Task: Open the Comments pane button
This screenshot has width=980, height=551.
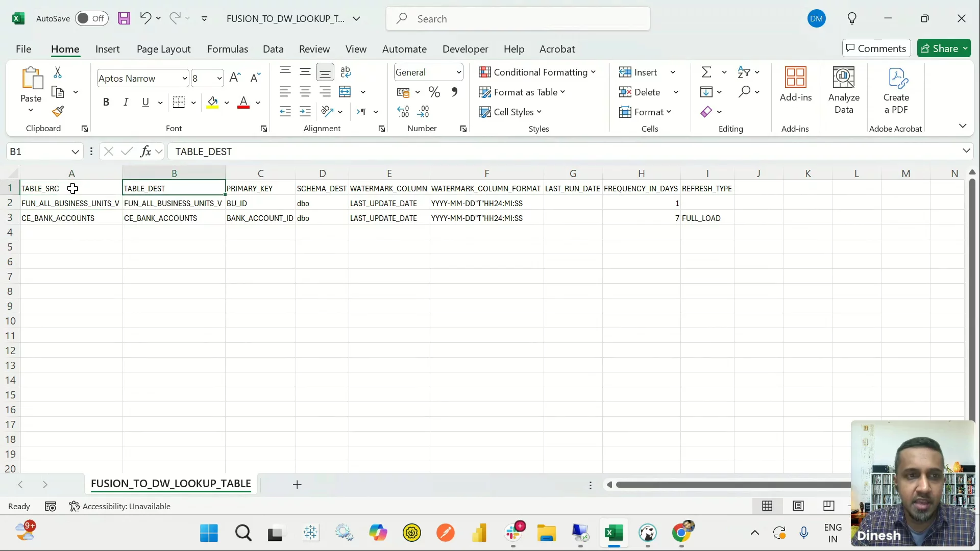Action: (x=876, y=48)
